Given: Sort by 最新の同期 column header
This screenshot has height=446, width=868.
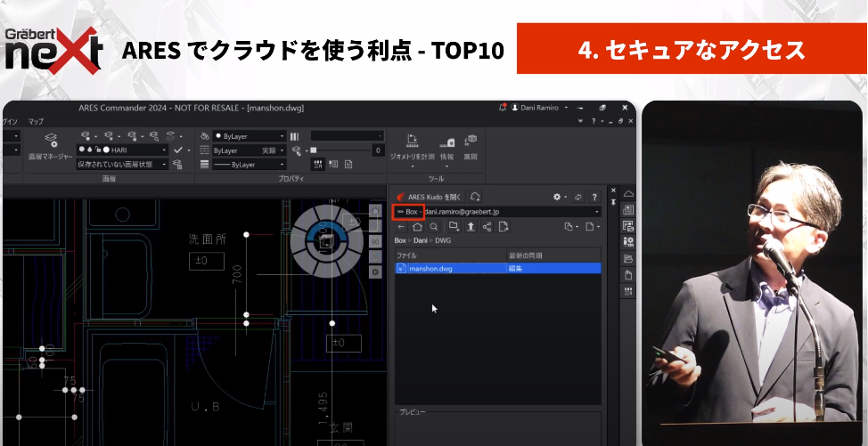Looking at the screenshot, I should [554, 255].
